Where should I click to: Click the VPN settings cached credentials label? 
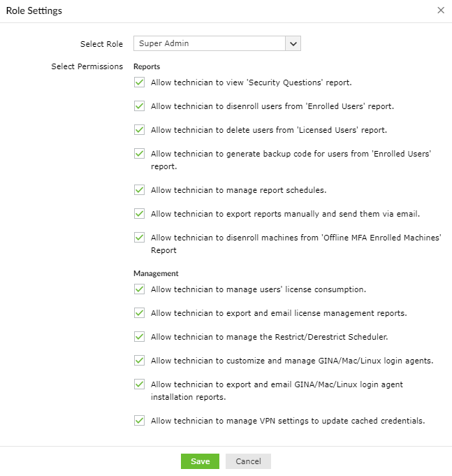coord(288,421)
